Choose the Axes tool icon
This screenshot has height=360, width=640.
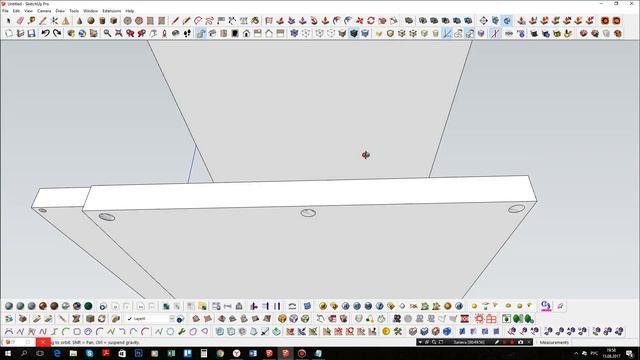pyautogui.click(x=54, y=21)
